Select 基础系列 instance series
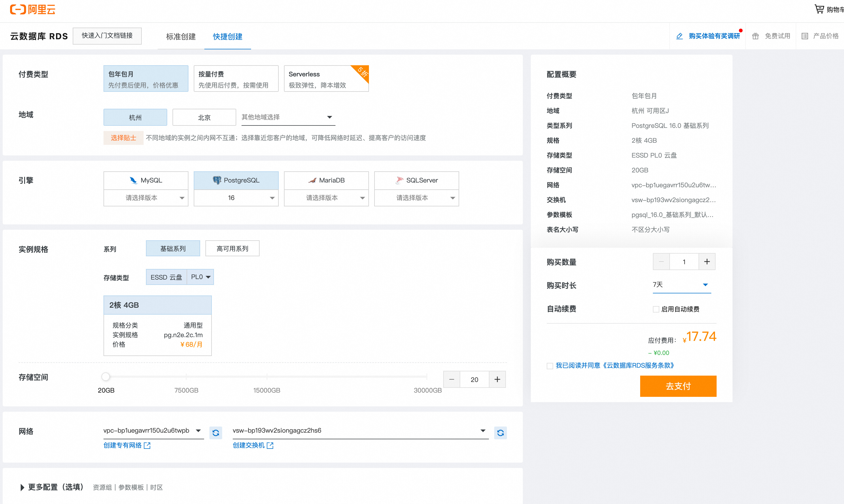The height and width of the screenshot is (504, 844). tap(173, 248)
